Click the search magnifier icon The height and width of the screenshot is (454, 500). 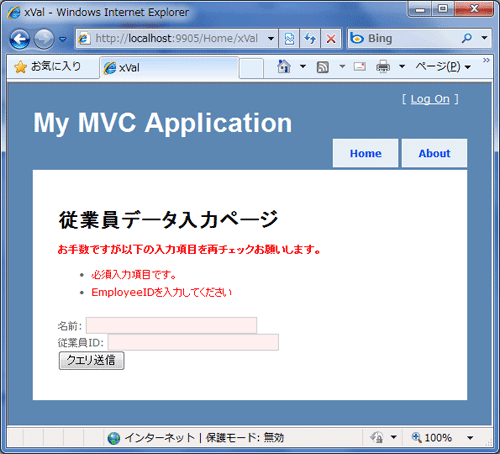tap(467, 38)
